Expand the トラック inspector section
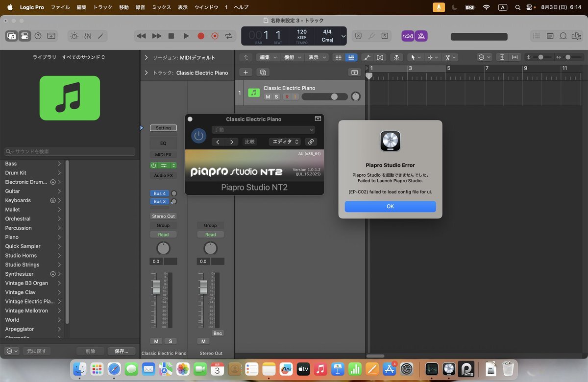 (146, 73)
